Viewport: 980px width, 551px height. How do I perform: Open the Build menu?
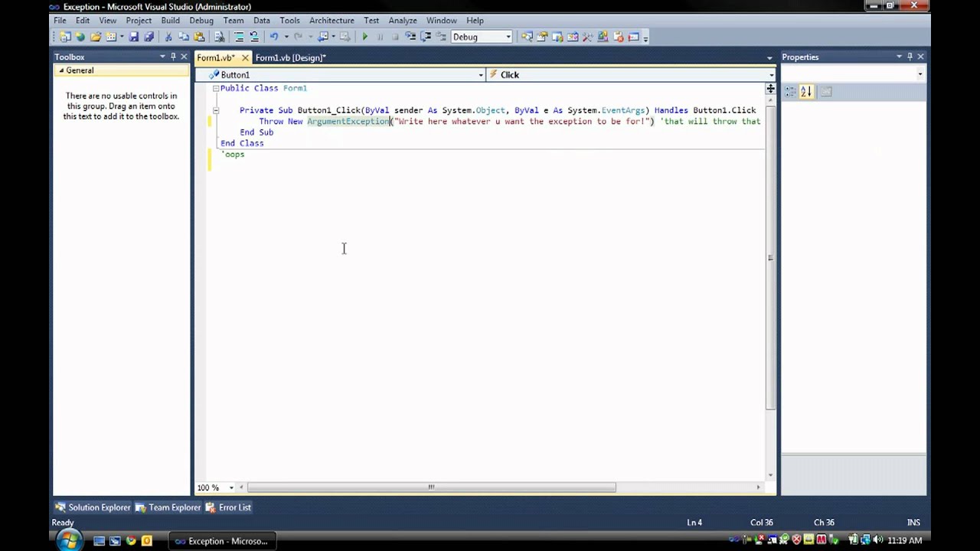(x=170, y=21)
